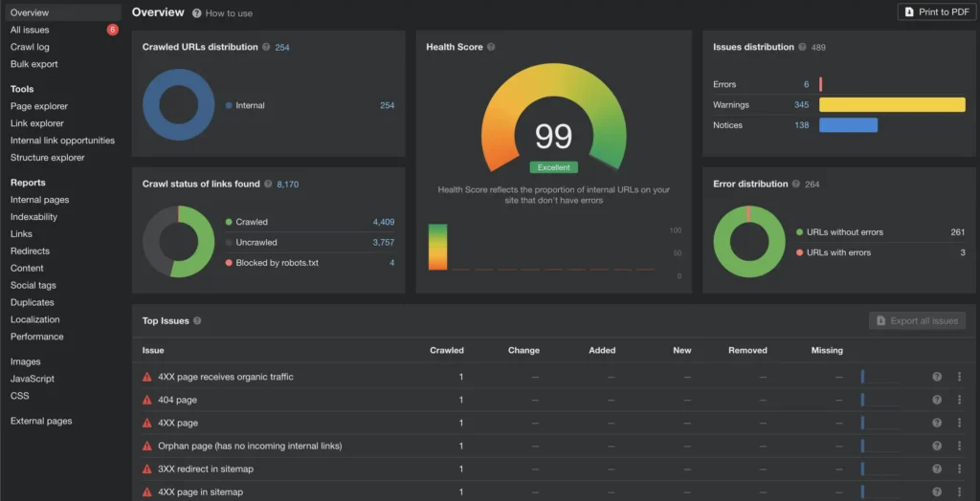Click help icon in 4XX page in sitemap row

(x=937, y=492)
